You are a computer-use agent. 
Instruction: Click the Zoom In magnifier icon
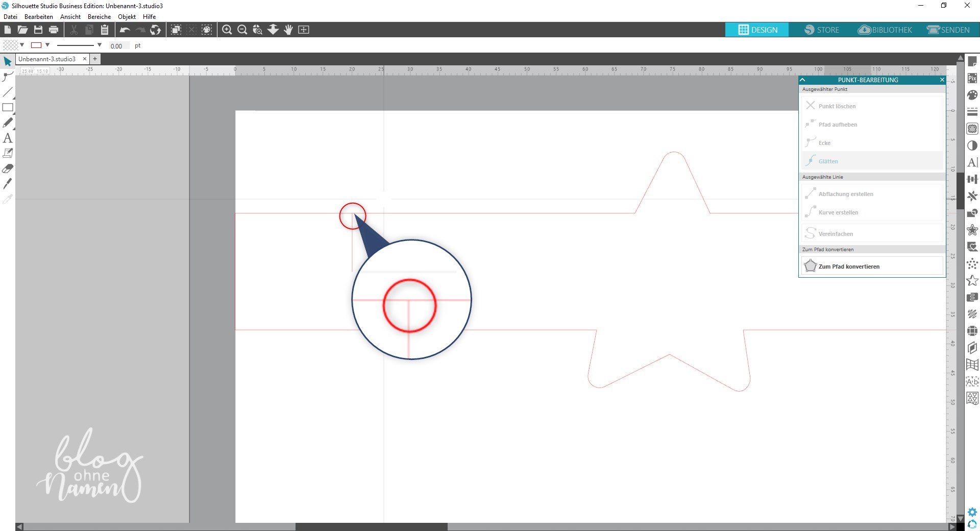[227, 30]
